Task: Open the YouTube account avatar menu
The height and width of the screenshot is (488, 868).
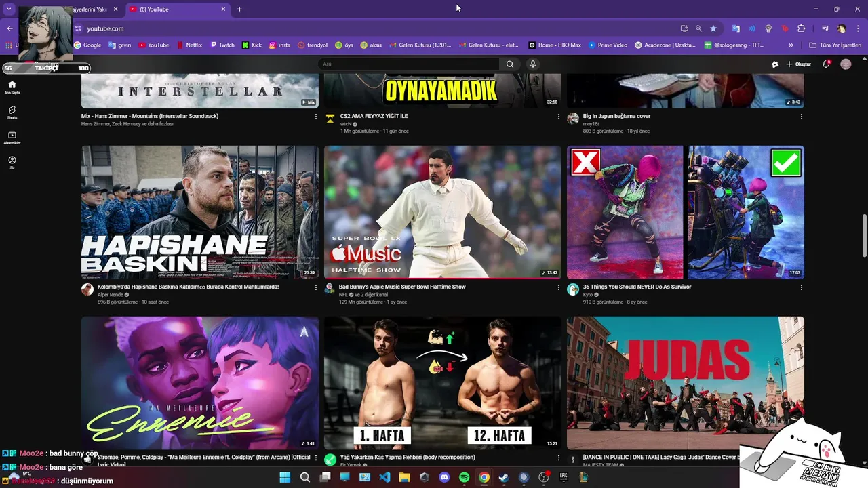Action: click(846, 64)
